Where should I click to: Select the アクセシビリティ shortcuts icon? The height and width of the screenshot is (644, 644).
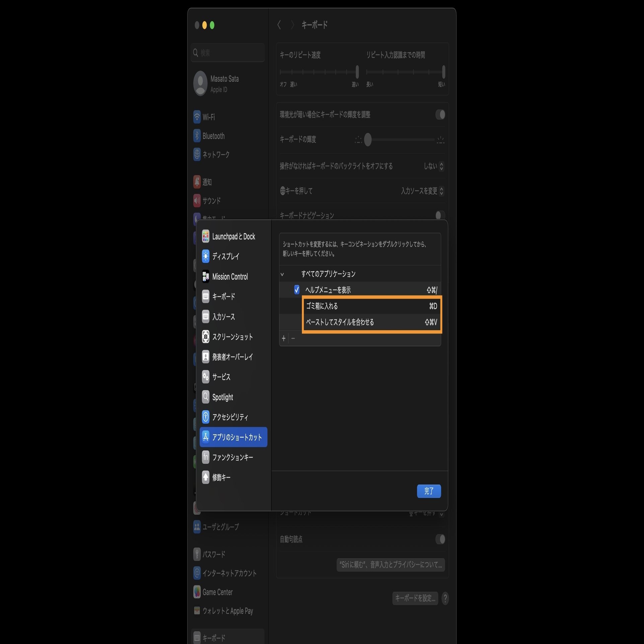206,417
